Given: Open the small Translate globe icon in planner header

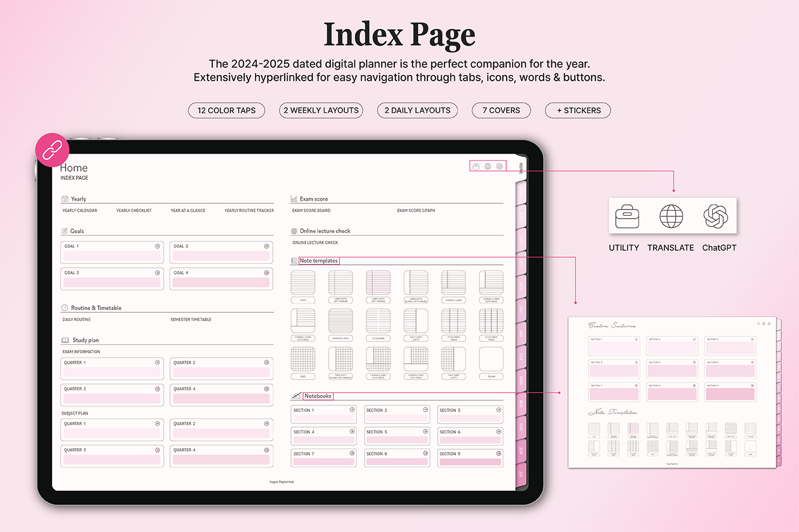Looking at the screenshot, I should coord(488,166).
